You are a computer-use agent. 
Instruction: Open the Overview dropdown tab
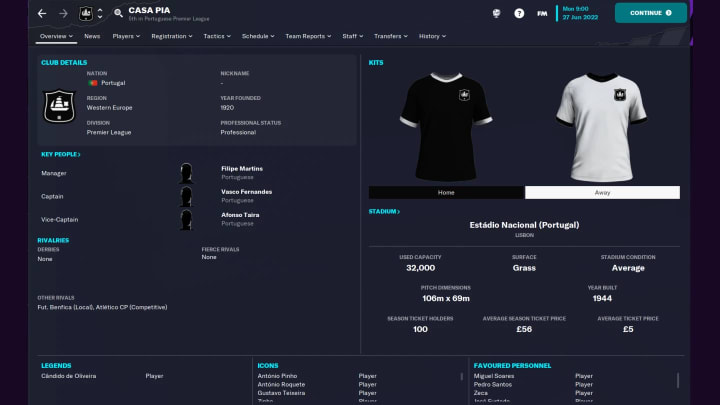56,36
